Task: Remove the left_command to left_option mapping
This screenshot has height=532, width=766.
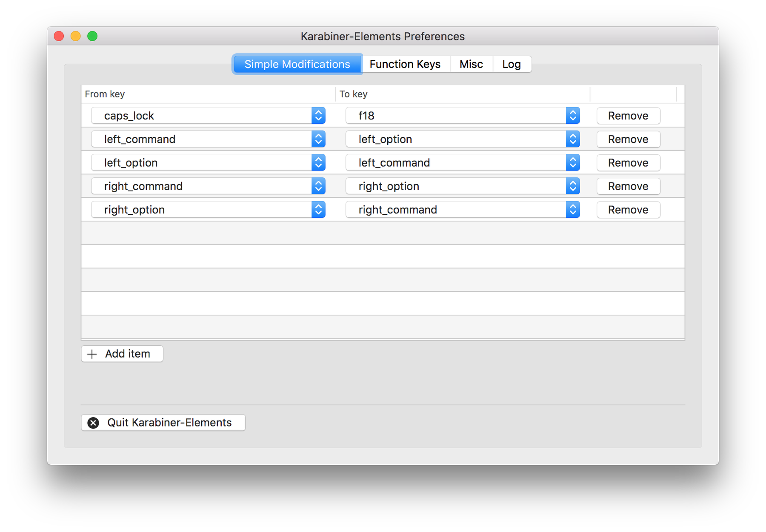Action: (x=628, y=139)
